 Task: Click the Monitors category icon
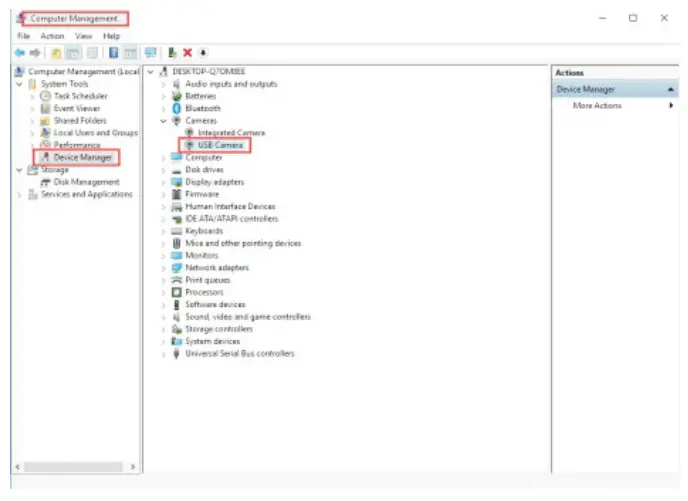point(176,255)
